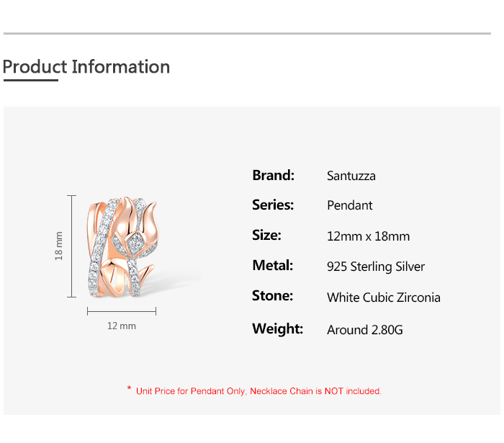The image size is (504, 443).
Task: Click the rose gold pendant image
Action: point(122,246)
